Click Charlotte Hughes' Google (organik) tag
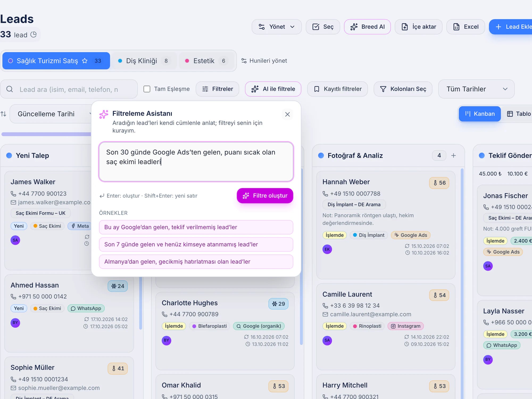This screenshot has height=399, width=532. click(259, 326)
